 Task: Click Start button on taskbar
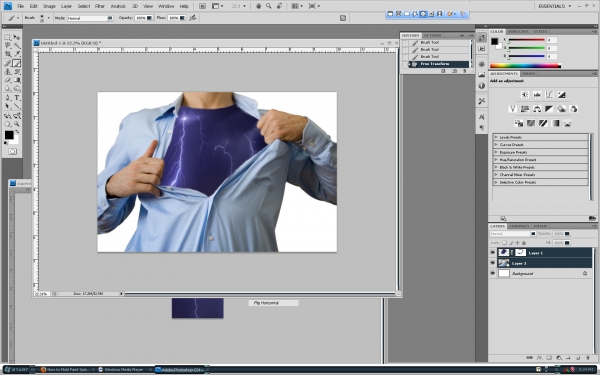[17, 370]
